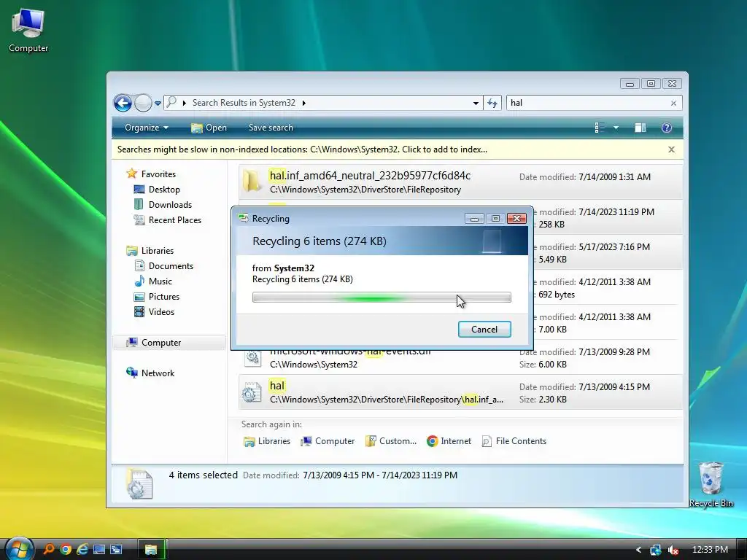The image size is (747, 560).
Task: Click the switch windows taskbar icon
Action: [x=116, y=550]
